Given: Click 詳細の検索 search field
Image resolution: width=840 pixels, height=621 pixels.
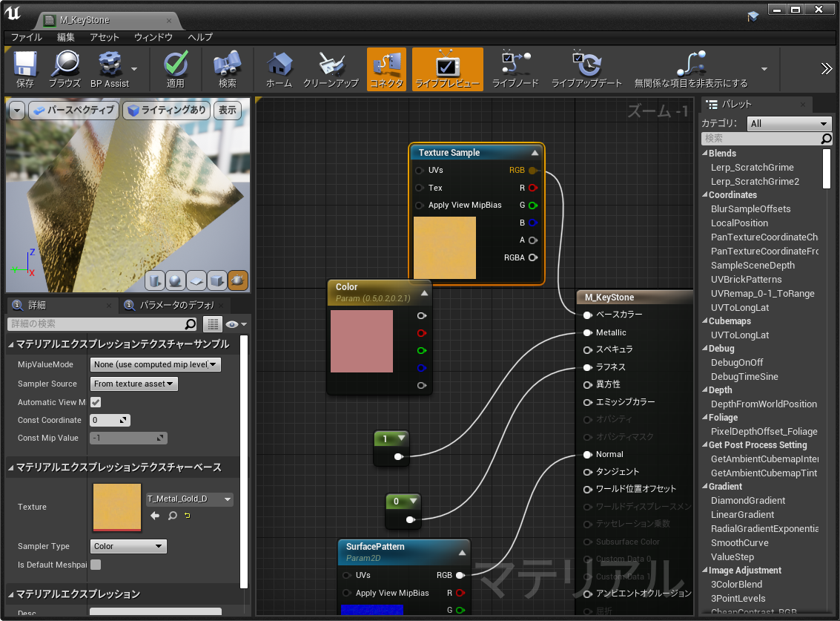Looking at the screenshot, I should coord(102,324).
